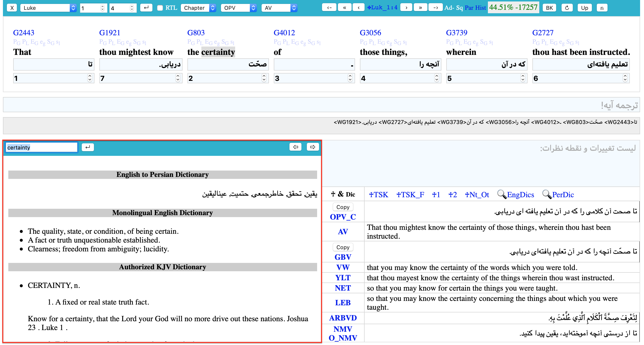Click the PL marker under G1921

coord(112,42)
